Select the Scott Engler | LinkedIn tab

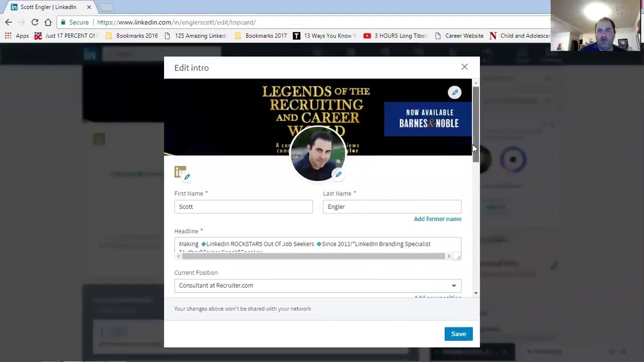pyautogui.click(x=48, y=7)
